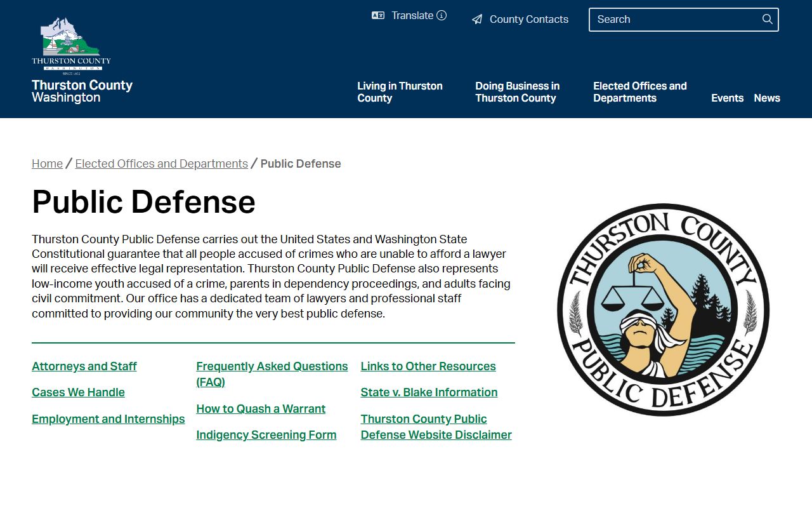Click the paper plane County Contacts icon
The image size is (812, 508).
pos(477,20)
